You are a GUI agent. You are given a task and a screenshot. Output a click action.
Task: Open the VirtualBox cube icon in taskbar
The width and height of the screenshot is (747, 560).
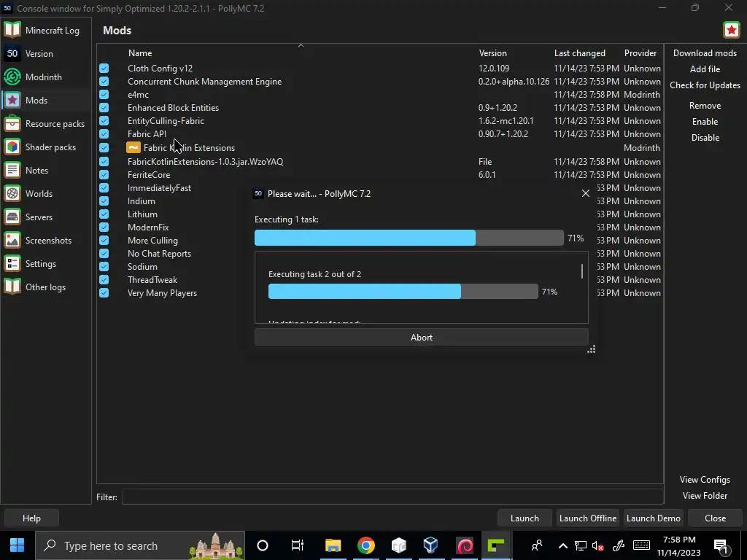[430, 545]
